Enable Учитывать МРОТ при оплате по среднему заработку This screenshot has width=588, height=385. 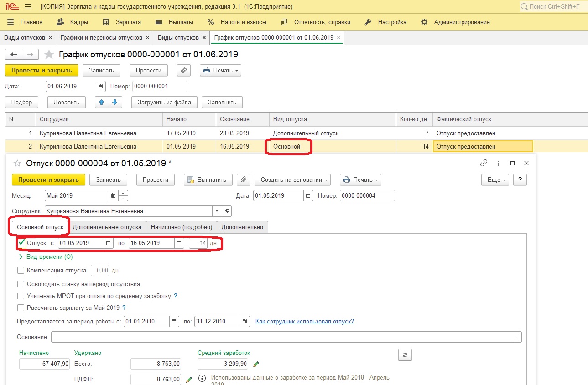(21, 296)
